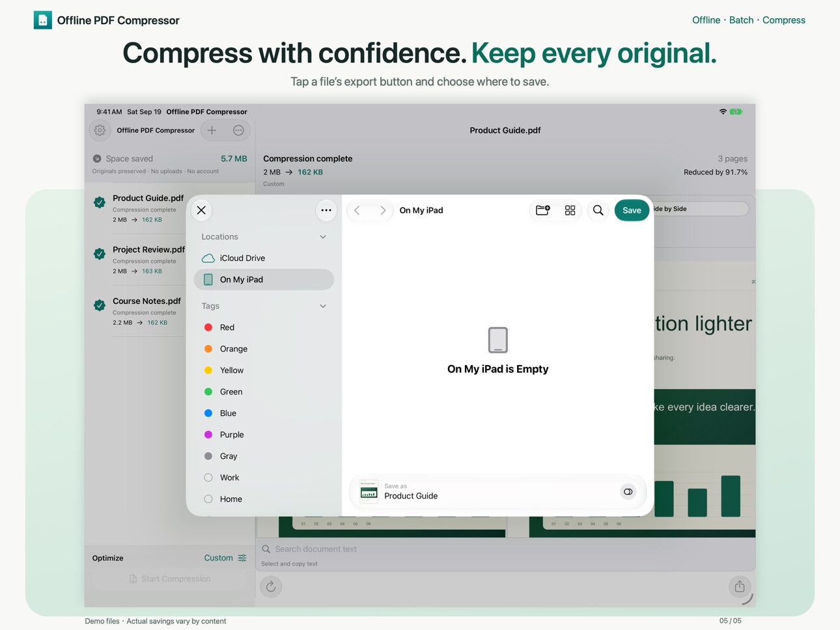This screenshot has height=630, width=840.
Task: Select On My iPad location
Action: tap(264, 279)
